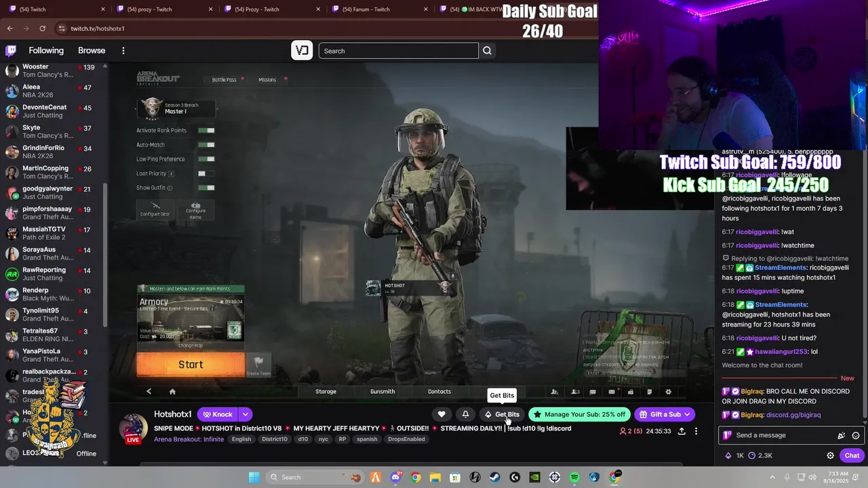This screenshot has width=868, height=488.
Task: Open the emote picker in chat
Action: [856, 435]
